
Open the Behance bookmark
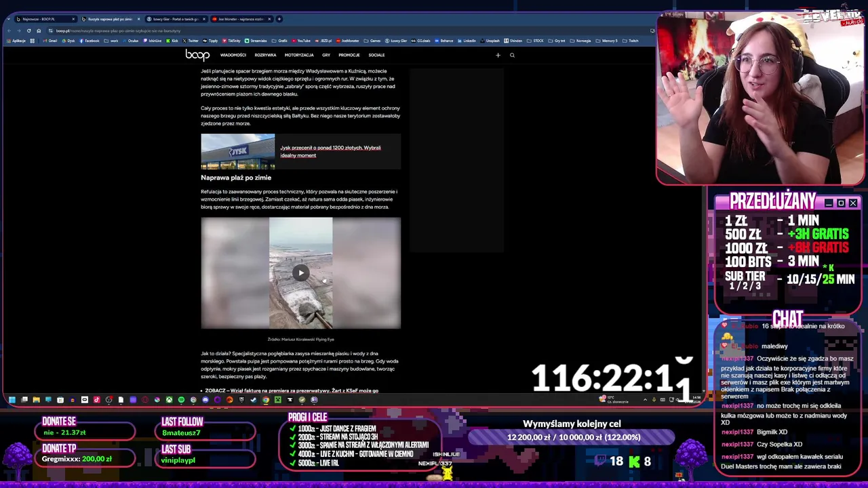[x=444, y=41]
